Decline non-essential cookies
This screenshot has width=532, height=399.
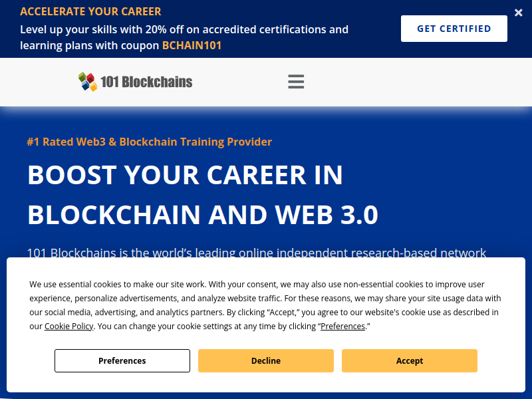(x=265, y=360)
